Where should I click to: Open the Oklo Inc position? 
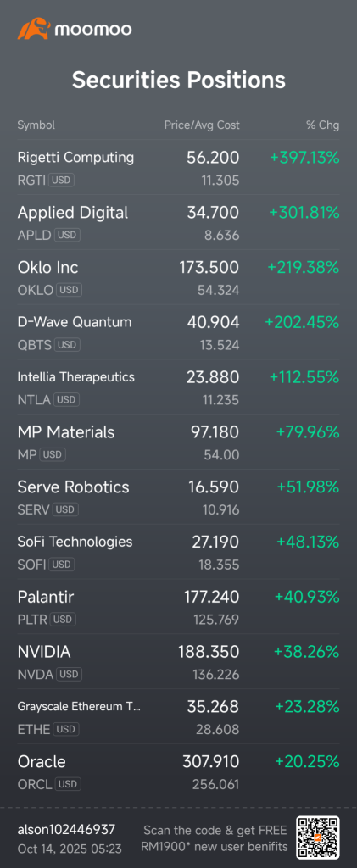click(x=178, y=277)
